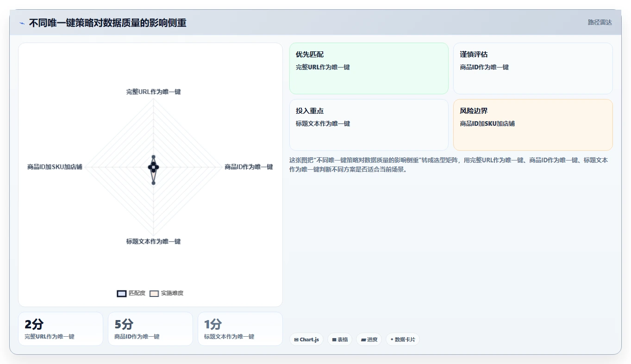Toggle the 实施难度 legend swatch
Image resolution: width=631 pixels, height=364 pixels.
154,293
